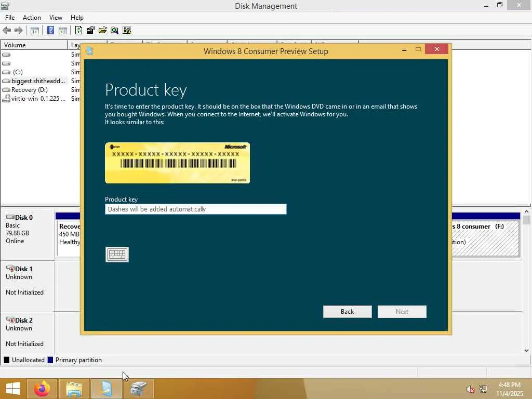Viewport: 532px width, 399px height.
Task: Maximize the Windows 8 Setup window
Action: 418,49
